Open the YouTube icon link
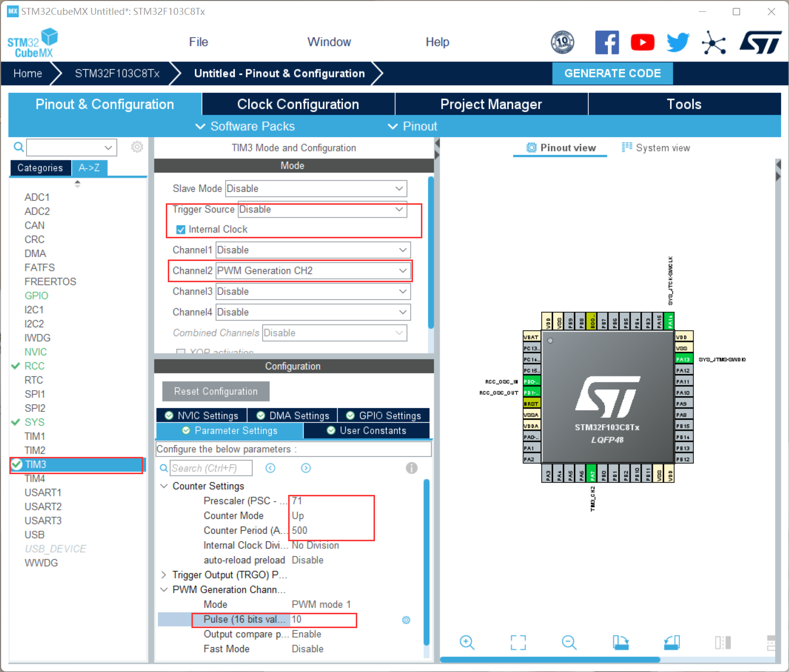The height and width of the screenshot is (672, 789). (x=642, y=42)
